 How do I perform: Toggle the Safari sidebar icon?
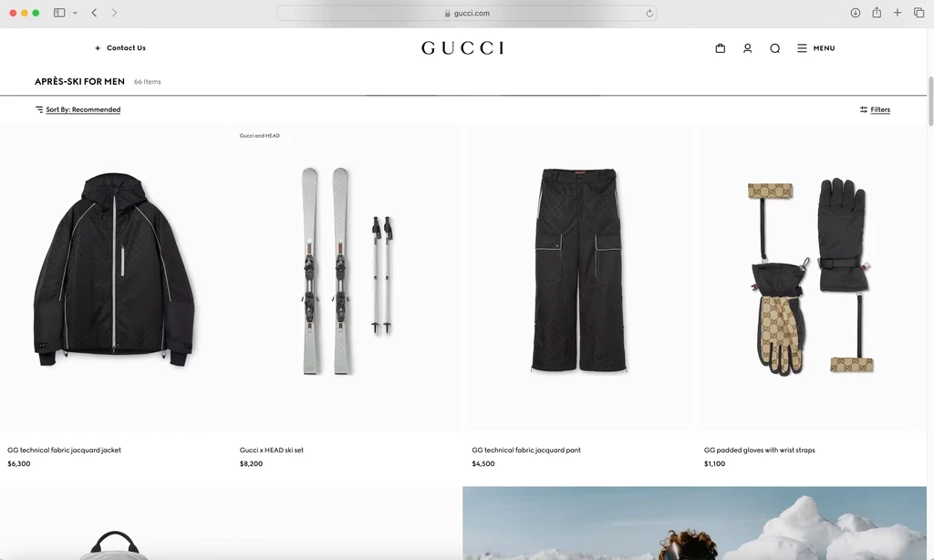tap(59, 13)
